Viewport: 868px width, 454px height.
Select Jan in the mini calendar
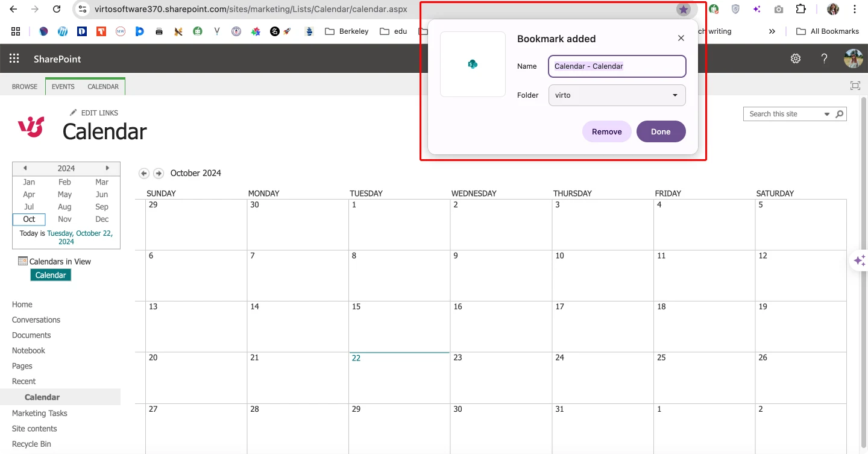coord(29,182)
